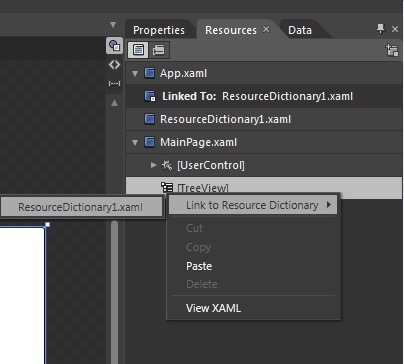Click the downward triangle above view icons
This screenshot has height=364, width=404.
[113, 25]
